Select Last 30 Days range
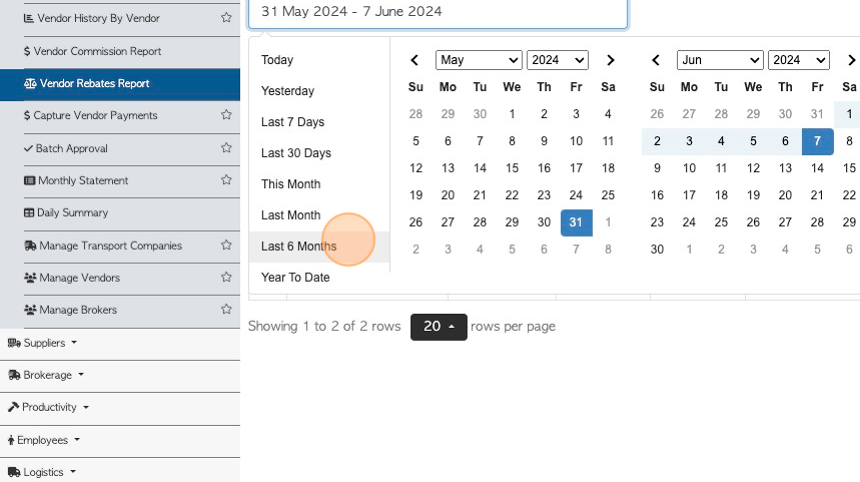The image size is (860, 482). tap(296, 153)
